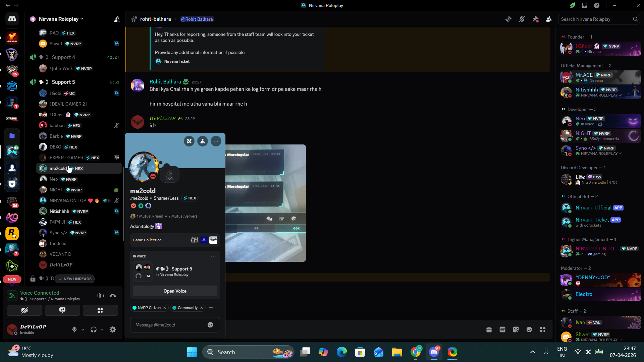The width and height of the screenshot is (644, 362).
Task: Open voice activities launcher
Action: (100, 310)
